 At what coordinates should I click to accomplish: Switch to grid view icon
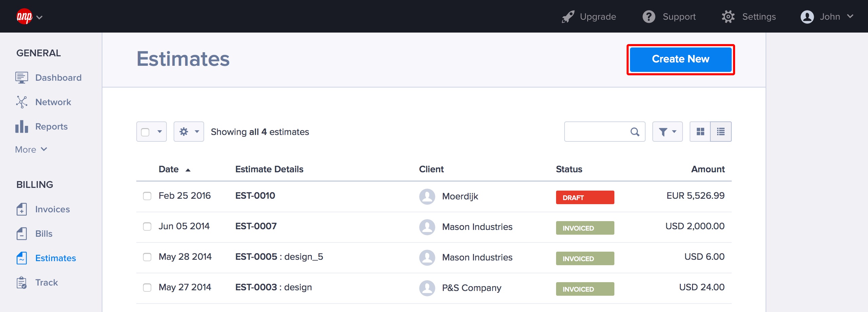click(700, 132)
